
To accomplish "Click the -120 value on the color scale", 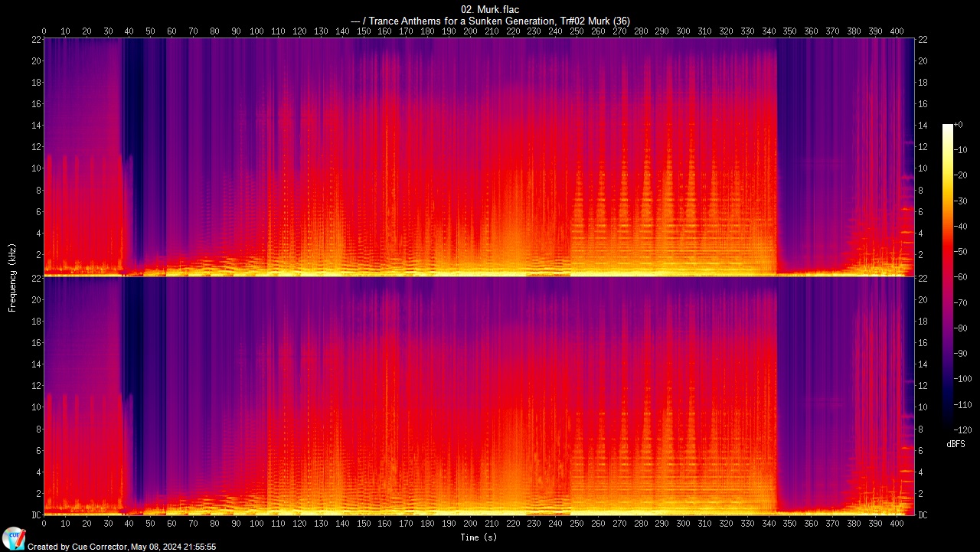I will (961, 430).
